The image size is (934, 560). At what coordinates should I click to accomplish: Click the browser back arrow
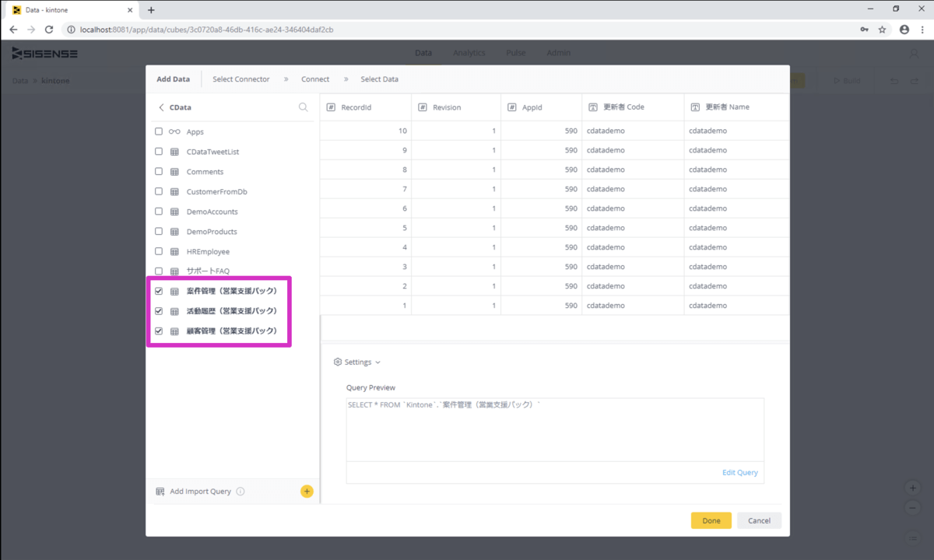pyautogui.click(x=13, y=30)
